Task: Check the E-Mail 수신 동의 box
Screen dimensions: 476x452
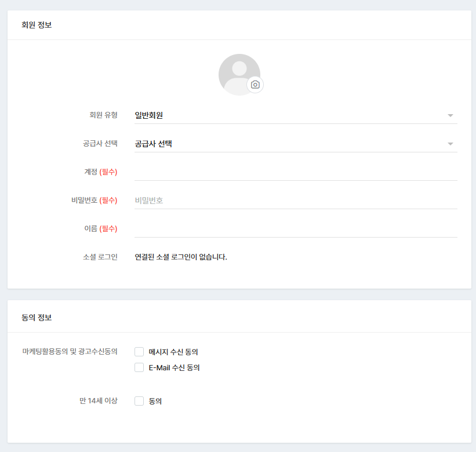Action: 139,367
